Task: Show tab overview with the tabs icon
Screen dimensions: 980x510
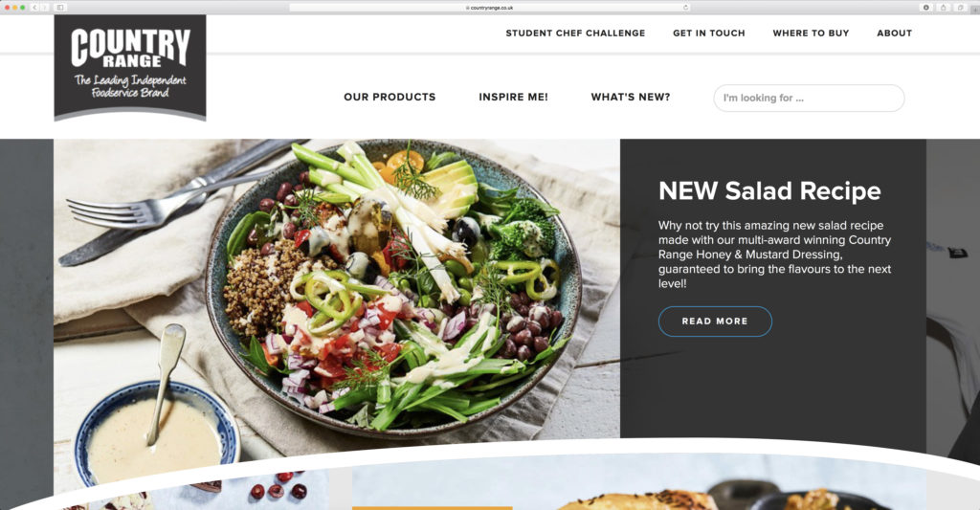Action: (x=961, y=8)
